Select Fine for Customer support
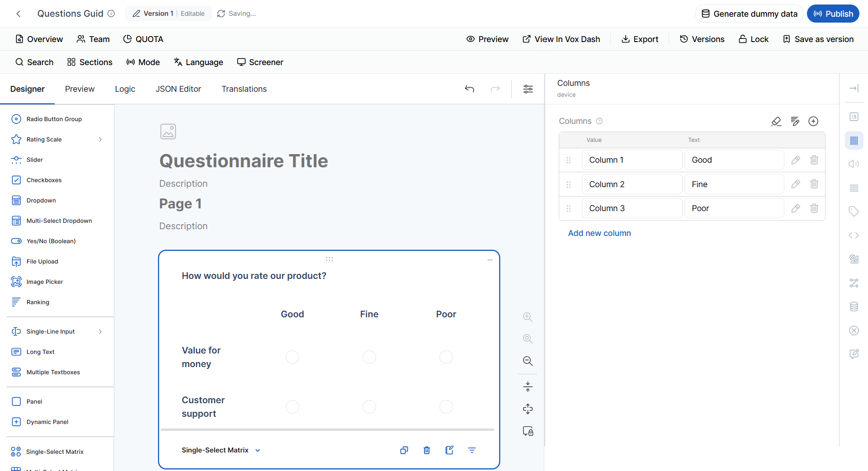The width and height of the screenshot is (868, 471). coord(369,407)
